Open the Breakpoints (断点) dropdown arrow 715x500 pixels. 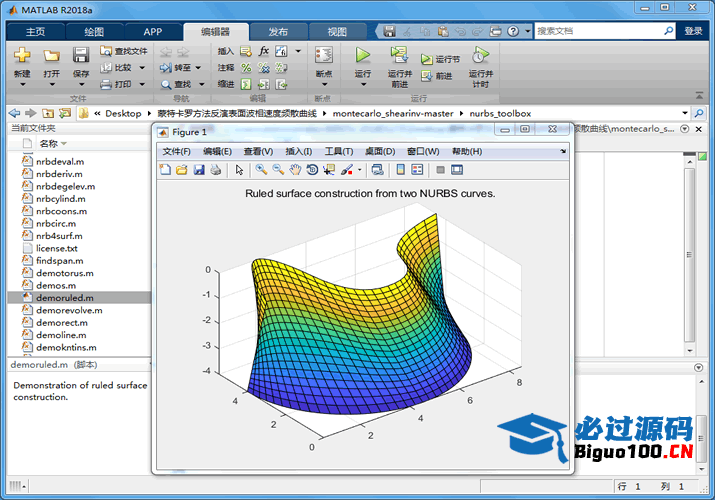pos(324,84)
